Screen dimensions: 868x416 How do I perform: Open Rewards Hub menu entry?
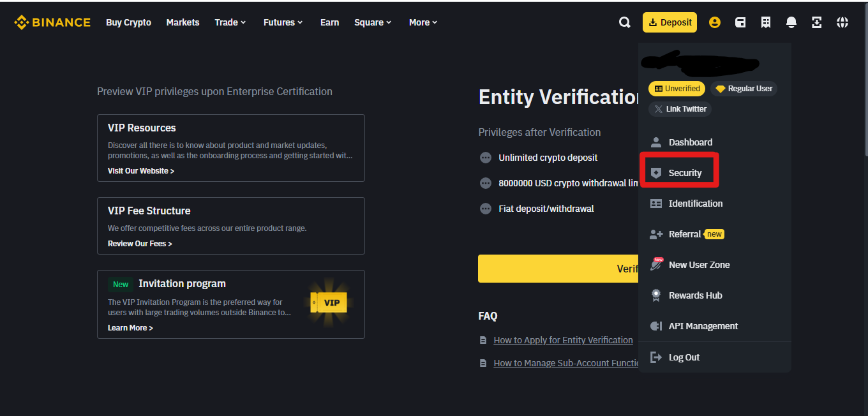click(x=715, y=295)
